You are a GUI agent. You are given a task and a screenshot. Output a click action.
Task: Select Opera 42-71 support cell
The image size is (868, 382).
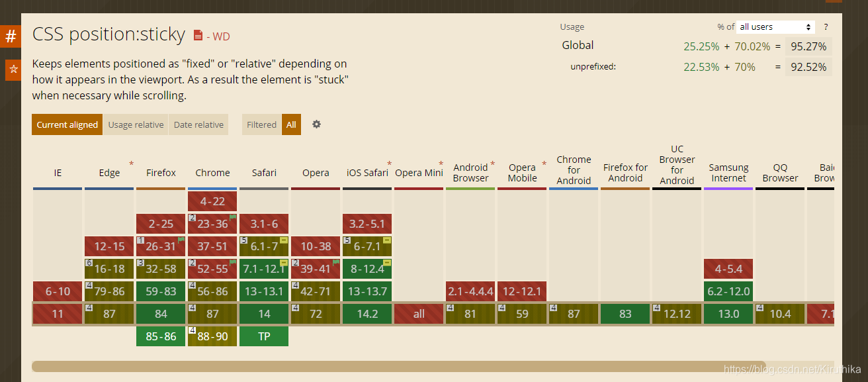(316, 291)
